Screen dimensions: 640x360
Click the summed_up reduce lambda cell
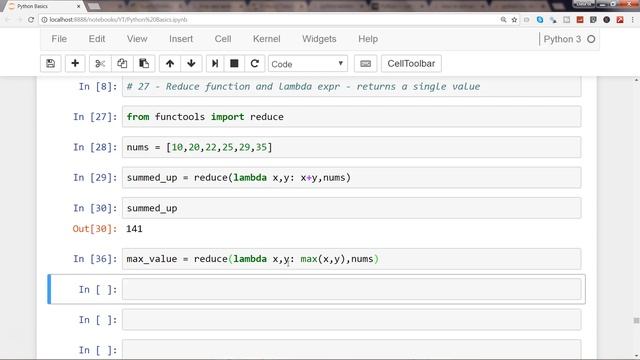click(351, 178)
